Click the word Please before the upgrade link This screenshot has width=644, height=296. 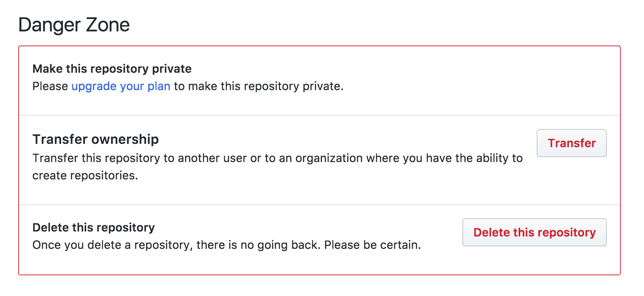(x=50, y=87)
